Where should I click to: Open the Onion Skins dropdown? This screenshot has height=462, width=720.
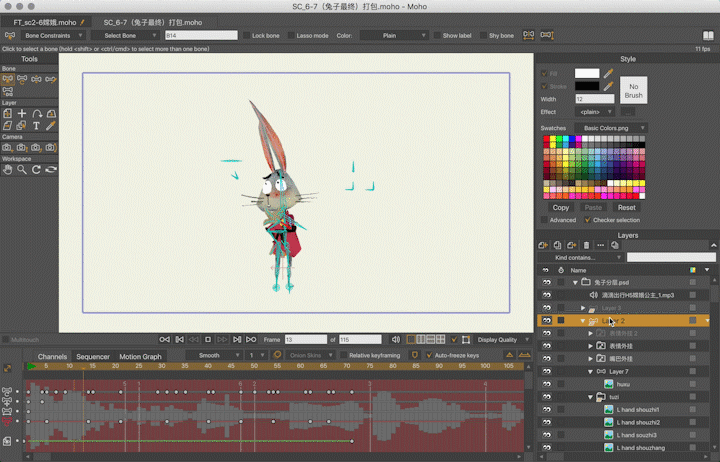tap(309, 355)
